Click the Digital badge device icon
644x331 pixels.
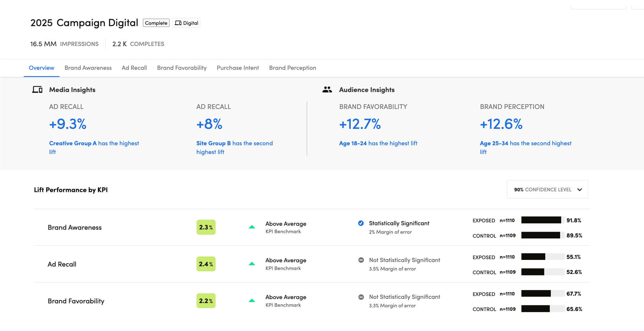(x=178, y=23)
